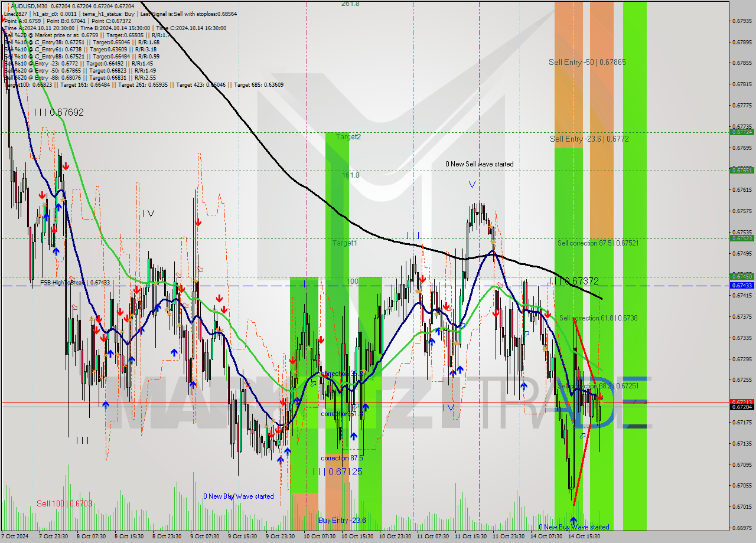Click the 0.67015 price scale value

[742, 507]
